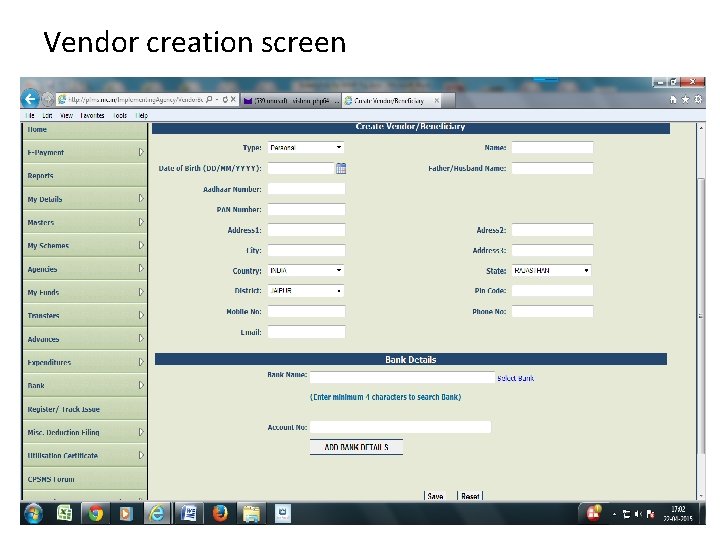
Task: Click the Email input field
Action: (x=306, y=332)
